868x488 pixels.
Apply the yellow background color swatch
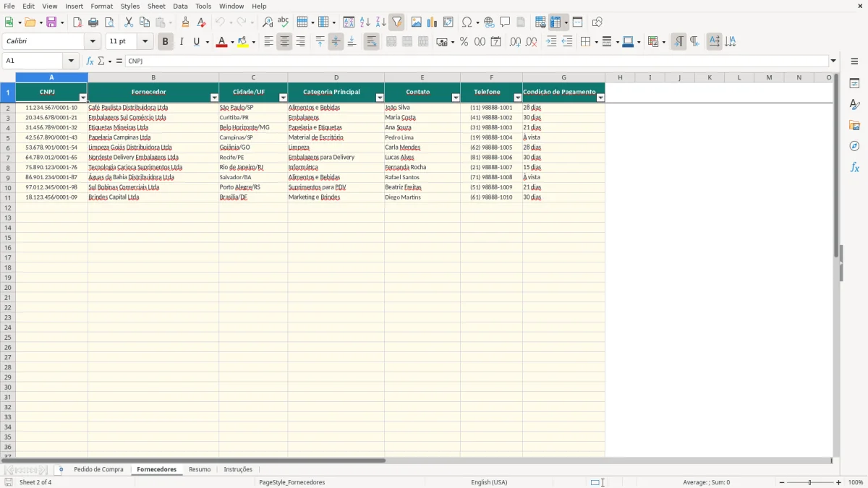click(243, 43)
